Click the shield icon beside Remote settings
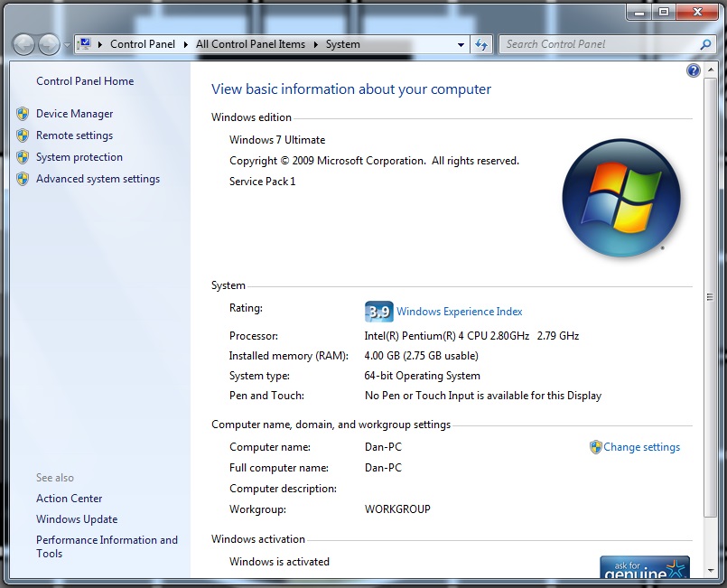This screenshot has width=727, height=588. coord(23,135)
